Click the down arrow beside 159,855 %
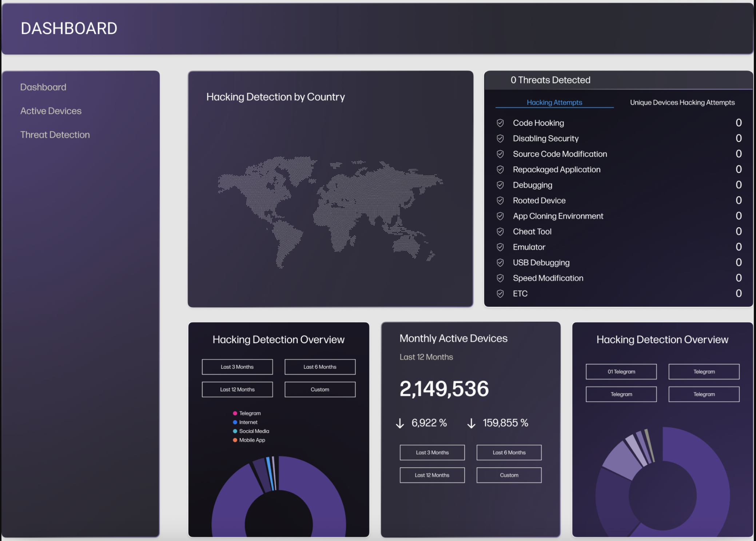 click(471, 423)
